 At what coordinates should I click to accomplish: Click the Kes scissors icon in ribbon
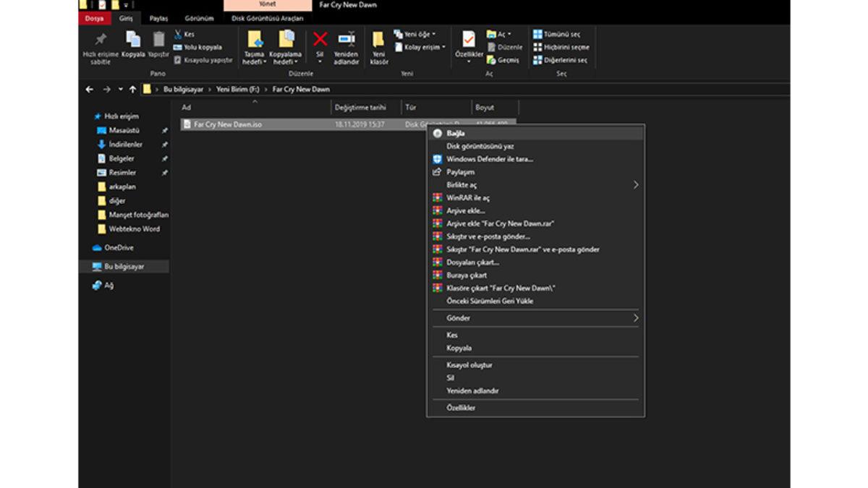pyautogui.click(x=179, y=34)
